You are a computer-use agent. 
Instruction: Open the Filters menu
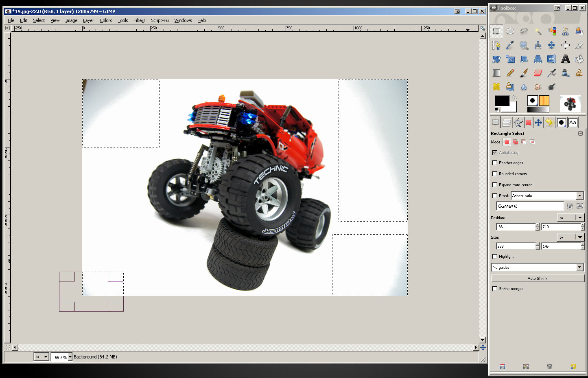click(x=139, y=20)
